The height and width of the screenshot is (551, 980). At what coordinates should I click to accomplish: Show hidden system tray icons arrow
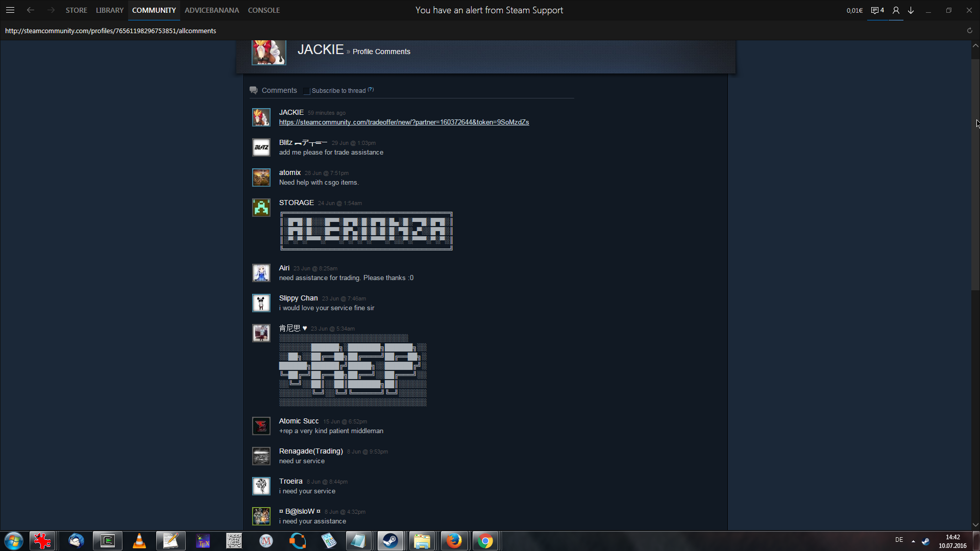913,541
